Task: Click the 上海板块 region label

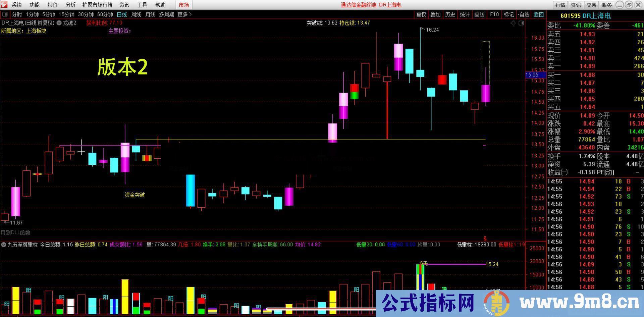Action: pos(36,31)
